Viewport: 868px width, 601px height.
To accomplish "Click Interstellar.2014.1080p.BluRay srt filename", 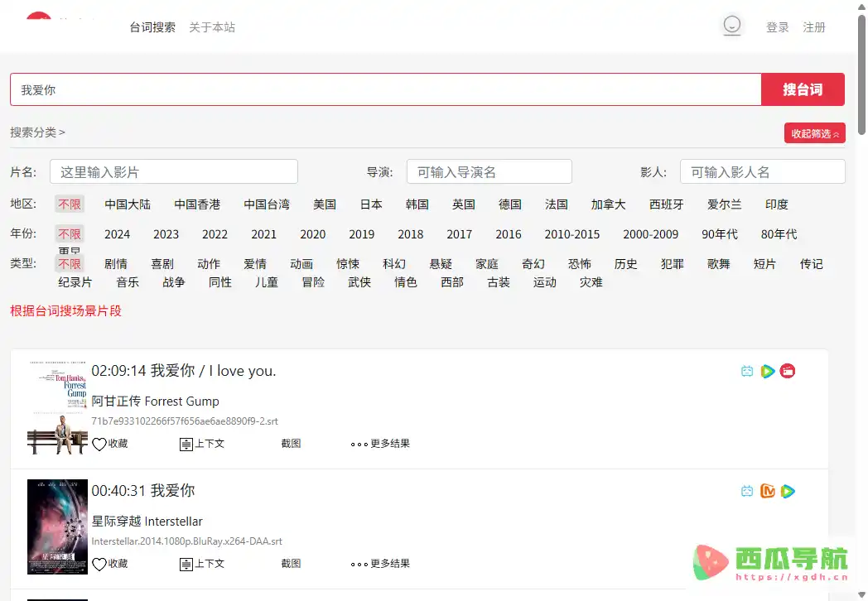I will point(187,541).
